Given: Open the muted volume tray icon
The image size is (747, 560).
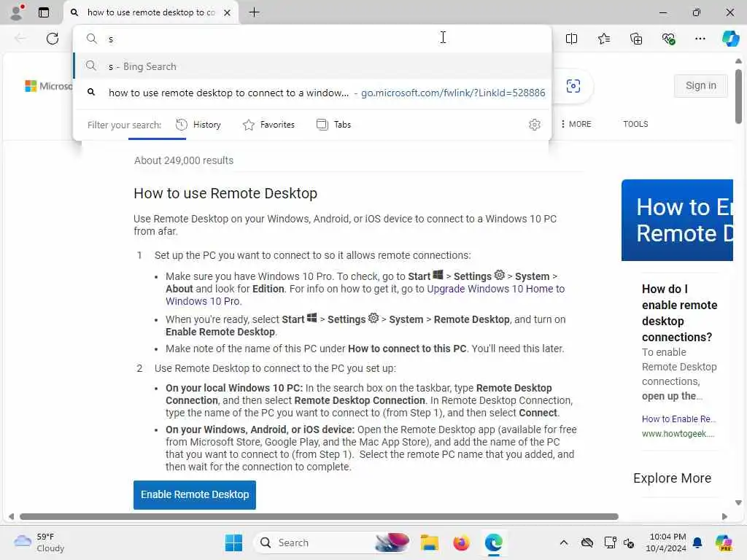Looking at the screenshot, I should click(x=629, y=542).
